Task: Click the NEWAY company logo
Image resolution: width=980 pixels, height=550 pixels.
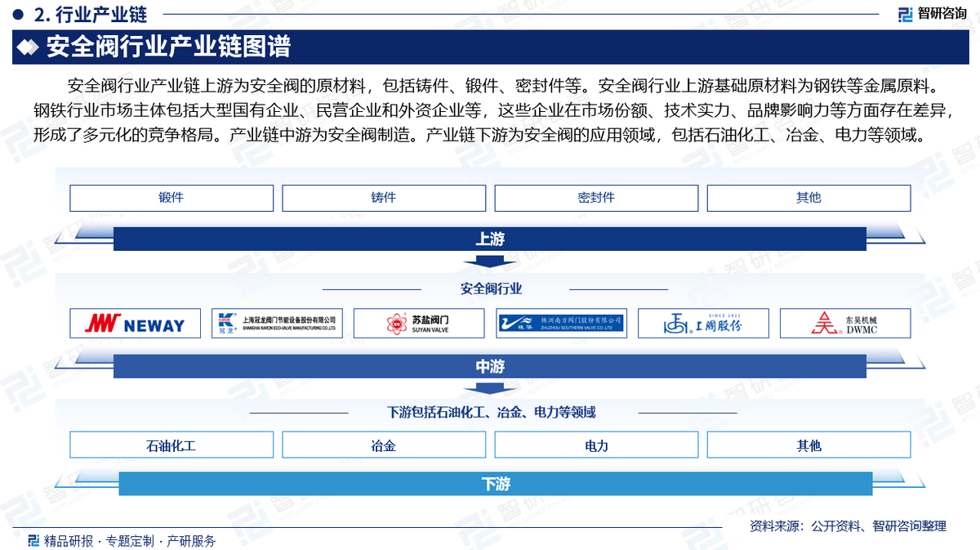Action: [136, 324]
